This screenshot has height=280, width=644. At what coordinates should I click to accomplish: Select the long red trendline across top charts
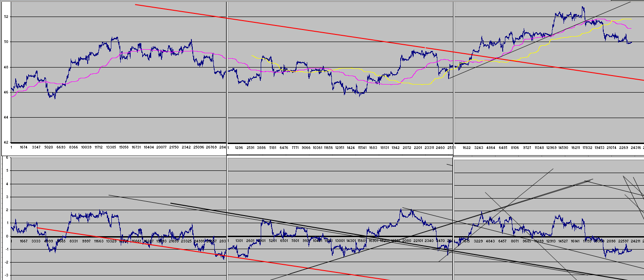pyautogui.click(x=389, y=42)
